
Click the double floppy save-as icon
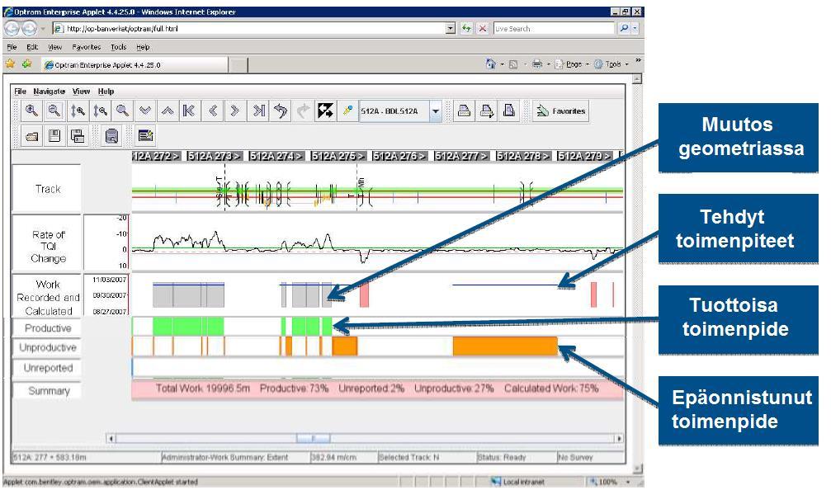coord(78,136)
